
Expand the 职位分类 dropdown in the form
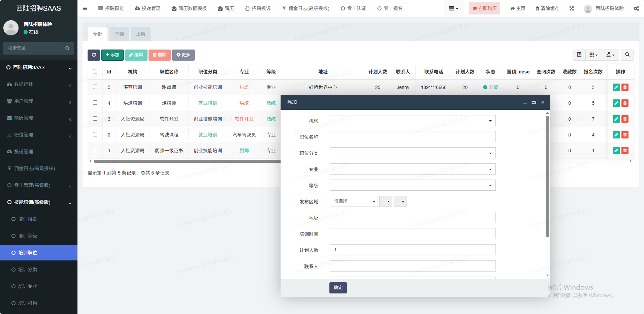click(412, 153)
